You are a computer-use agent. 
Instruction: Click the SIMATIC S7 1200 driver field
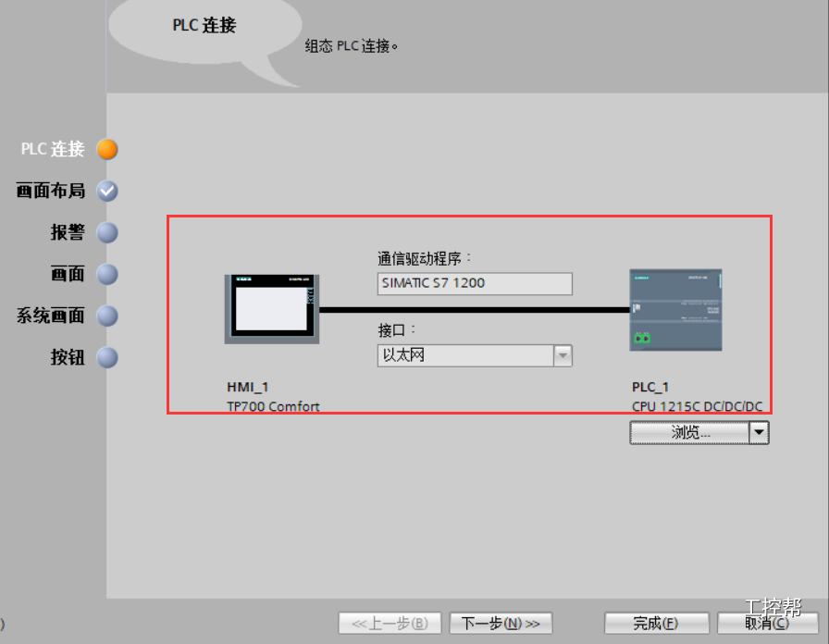point(475,283)
